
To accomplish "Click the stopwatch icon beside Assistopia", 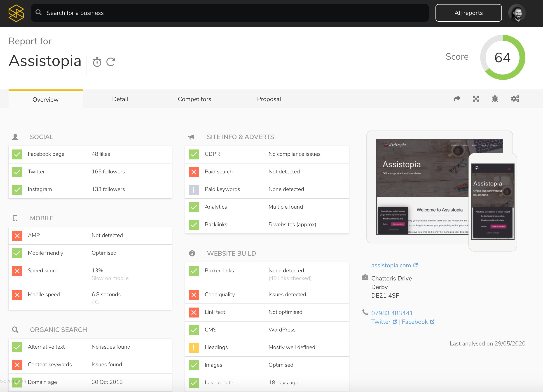I will (x=97, y=62).
